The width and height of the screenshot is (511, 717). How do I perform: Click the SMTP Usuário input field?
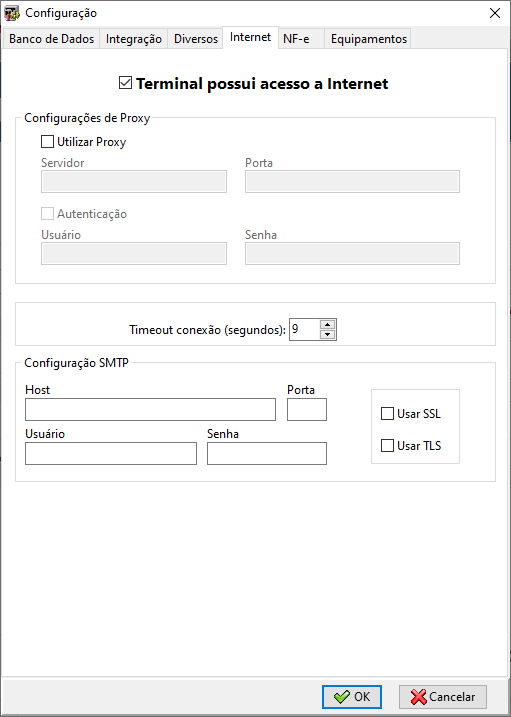(111, 453)
